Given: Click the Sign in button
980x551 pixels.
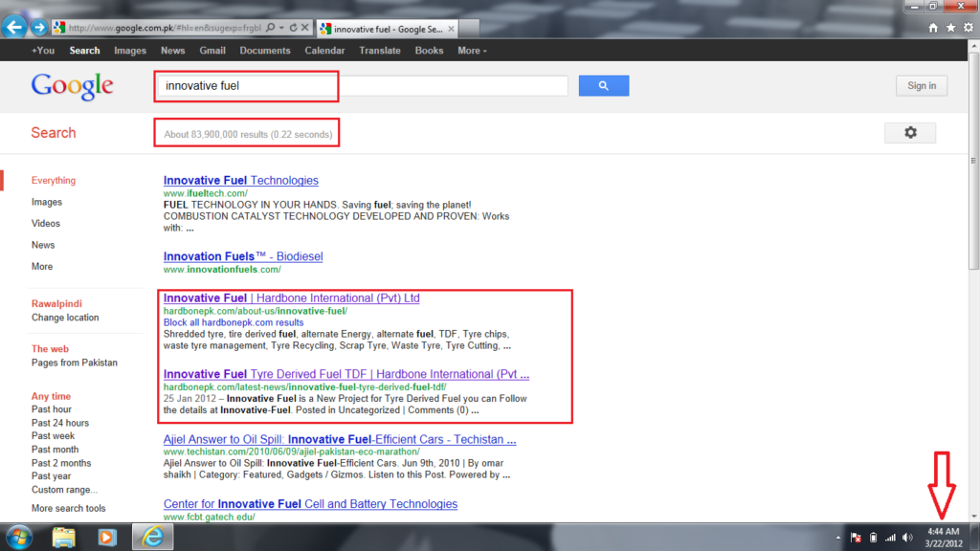Looking at the screenshot, I should 922,85.
